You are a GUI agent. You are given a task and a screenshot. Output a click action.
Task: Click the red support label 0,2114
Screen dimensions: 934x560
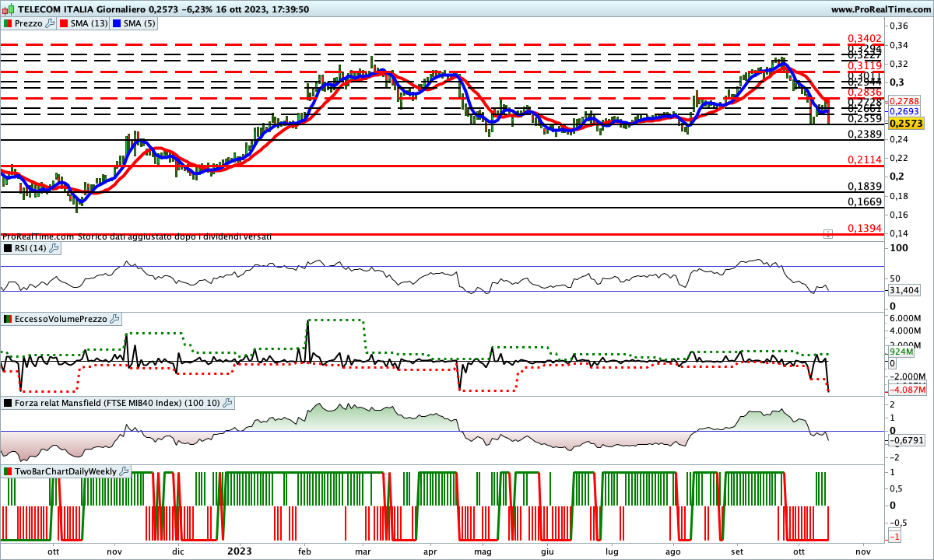point(864,159)
